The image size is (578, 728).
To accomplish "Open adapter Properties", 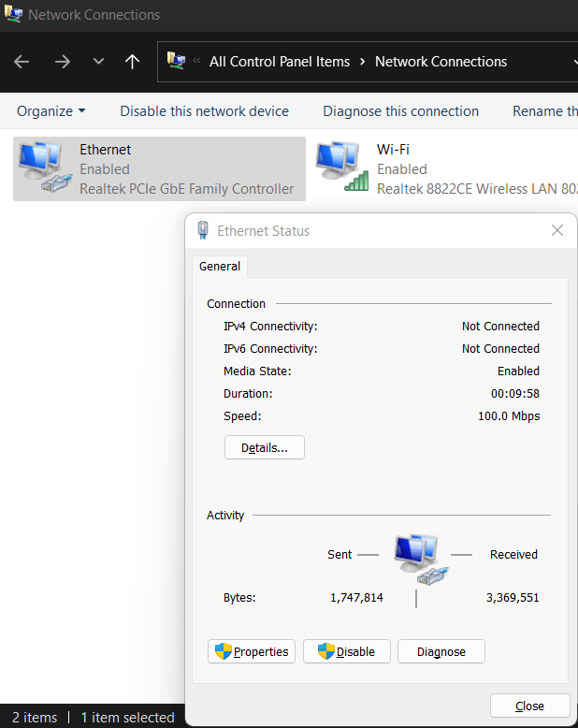I will click(252, 651).
